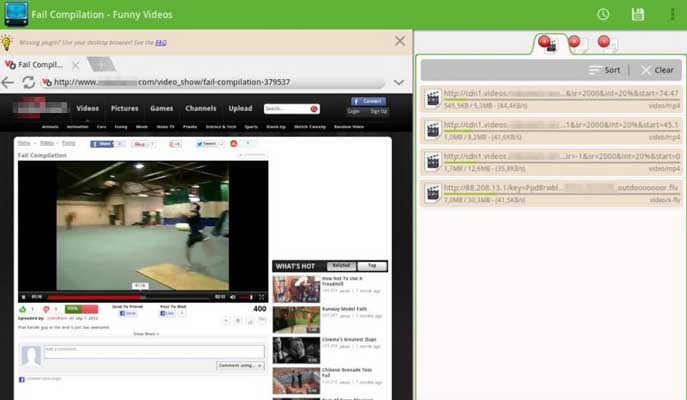Open Cinema's Greatest Slaps video link
The image size is (687, 400).
click(x=349, y=340)
